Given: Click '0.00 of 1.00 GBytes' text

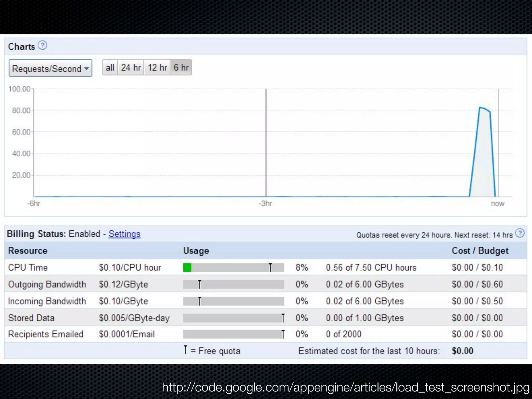Looking at the screenshot, I should (365, 318).
